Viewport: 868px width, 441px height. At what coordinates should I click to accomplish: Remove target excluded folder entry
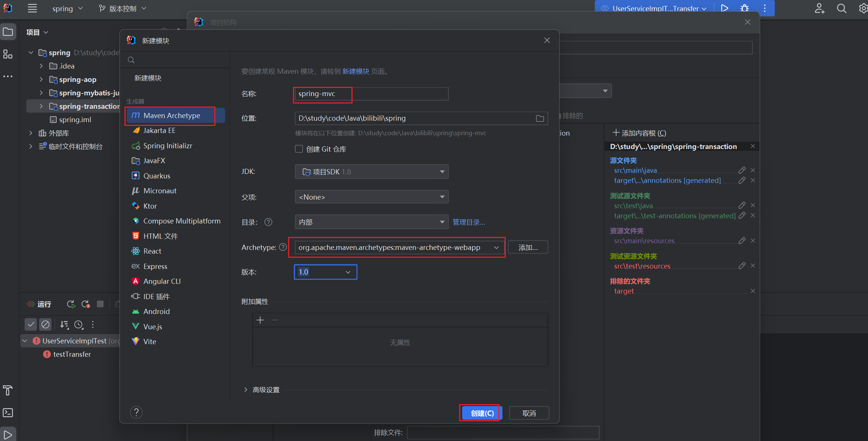click(753, 291)
